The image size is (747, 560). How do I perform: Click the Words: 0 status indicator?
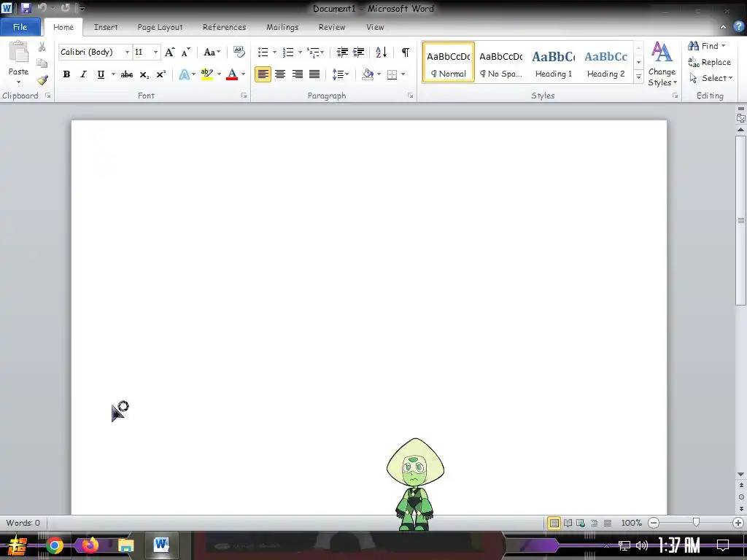coord(23,523)
